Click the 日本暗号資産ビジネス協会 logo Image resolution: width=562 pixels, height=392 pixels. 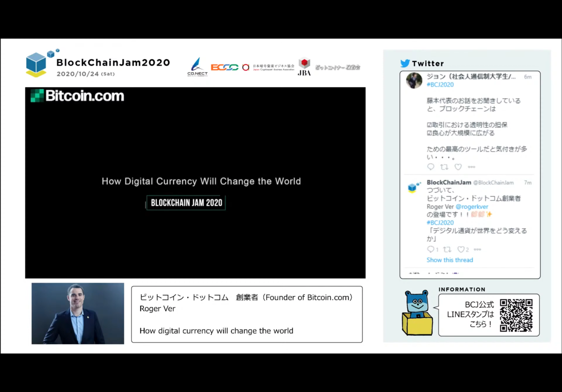268,67
